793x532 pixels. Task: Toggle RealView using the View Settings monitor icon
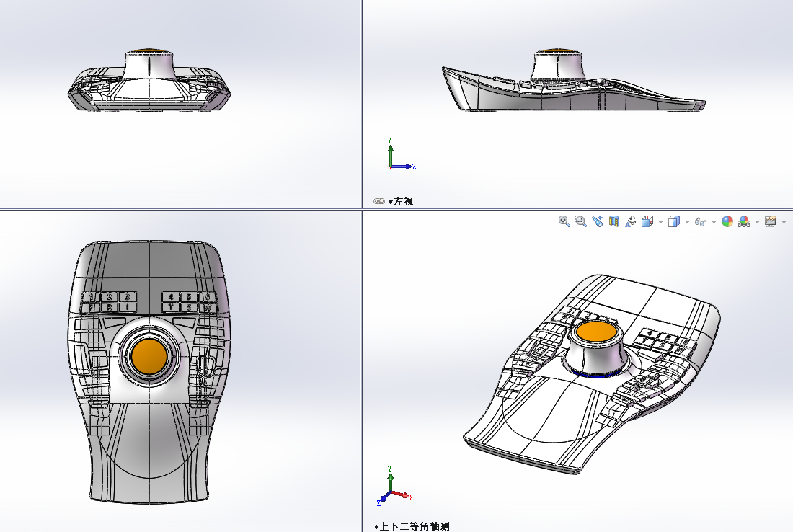[x=770, y=221]
